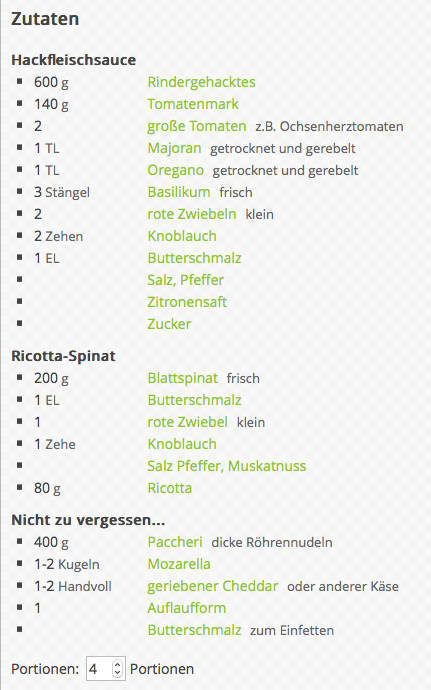This screenshot has width=431, height=690.
Task: Select the Majoran ingredient link
Action: point(174,148)
